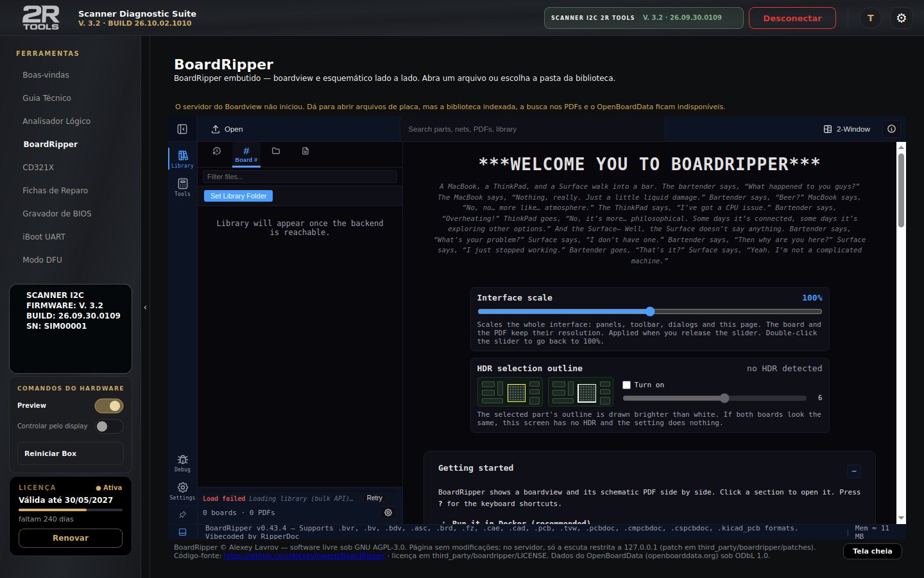Open the Tools calculator panel
This screenshot has width=924, height=578.
182,187
